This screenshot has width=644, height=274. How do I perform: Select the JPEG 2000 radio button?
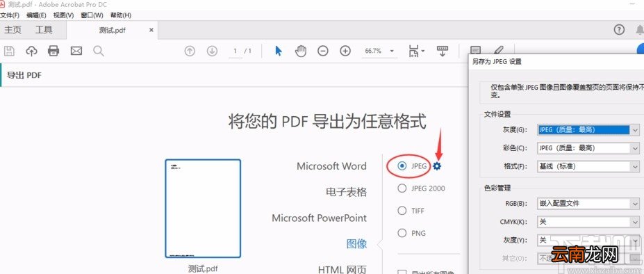click(402, 188)
